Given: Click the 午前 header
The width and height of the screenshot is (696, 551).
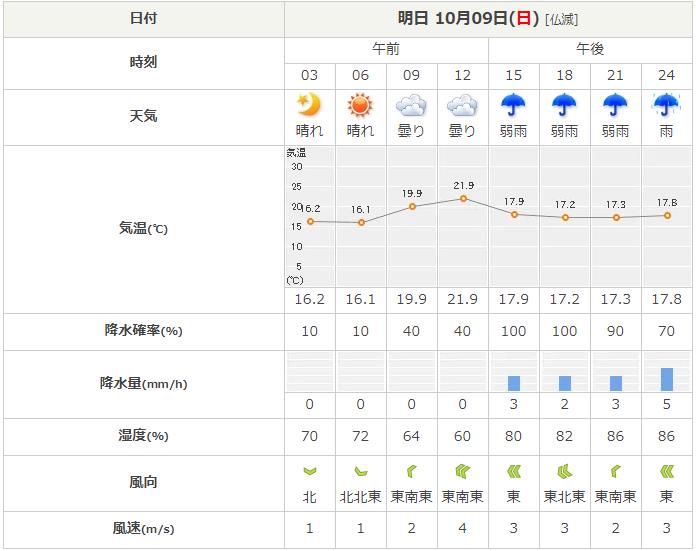Looking at the screenshot, I should click(x=386, y=49).
